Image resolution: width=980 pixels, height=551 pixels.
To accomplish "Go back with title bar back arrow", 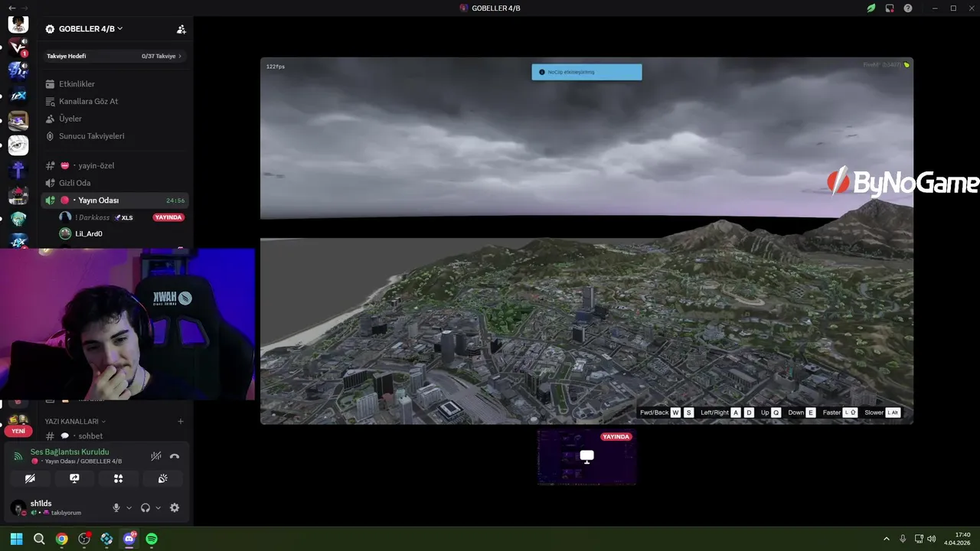I will coord(11,8).
